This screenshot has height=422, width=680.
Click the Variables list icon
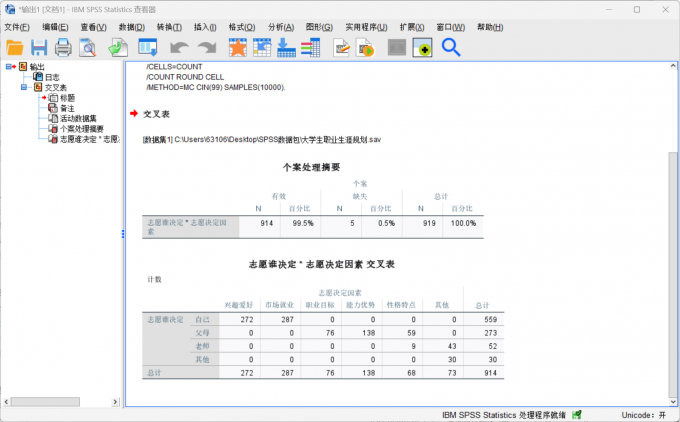[x=311, y=47]
